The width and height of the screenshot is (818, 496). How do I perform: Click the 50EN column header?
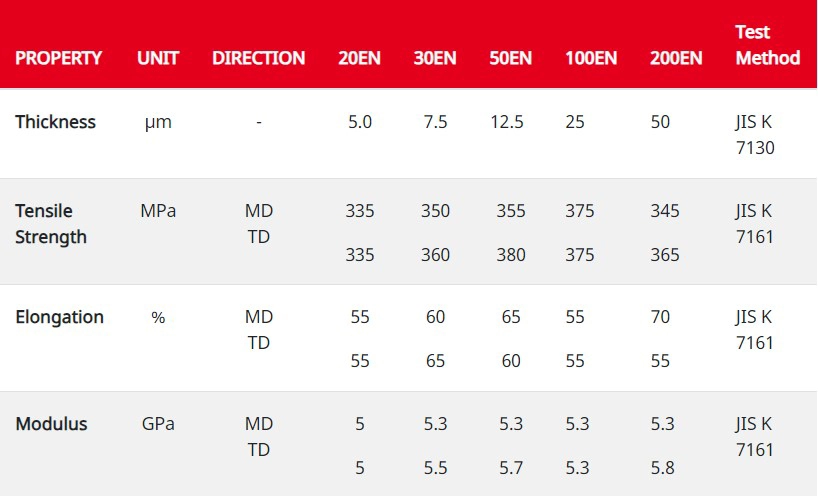point(510,58)
